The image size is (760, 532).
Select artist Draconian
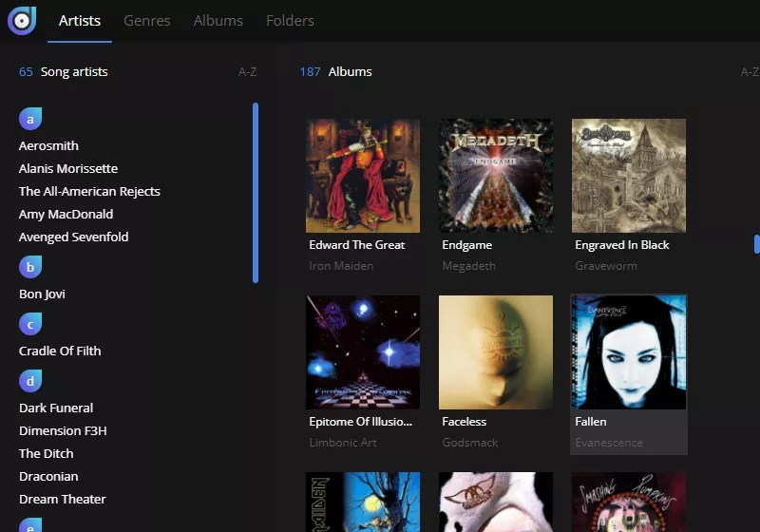(48, 476)
